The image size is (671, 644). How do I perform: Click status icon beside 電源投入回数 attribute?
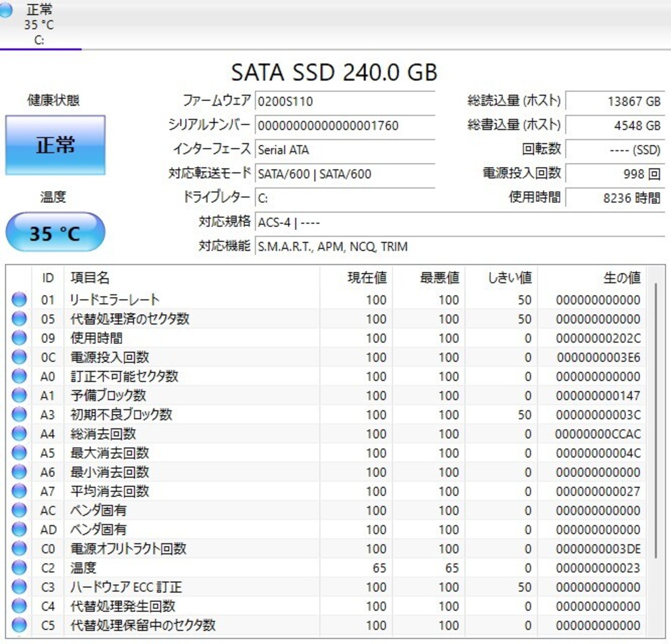pos(19,357)
